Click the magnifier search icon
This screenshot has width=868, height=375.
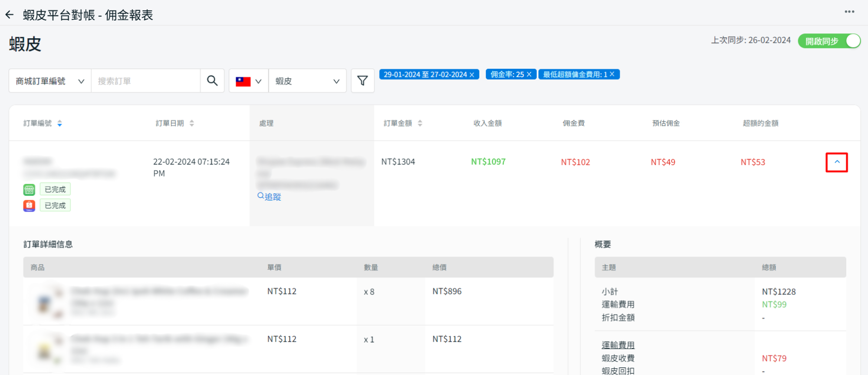point(212,81)
